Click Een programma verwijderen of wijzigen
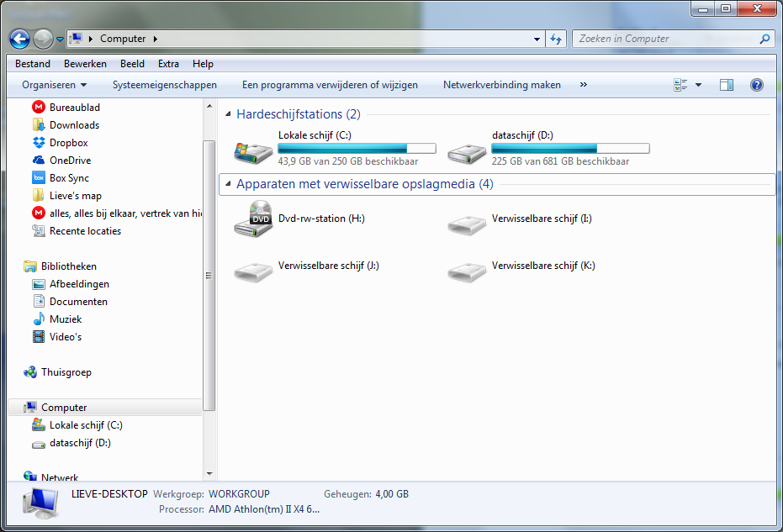 point(330,85)
